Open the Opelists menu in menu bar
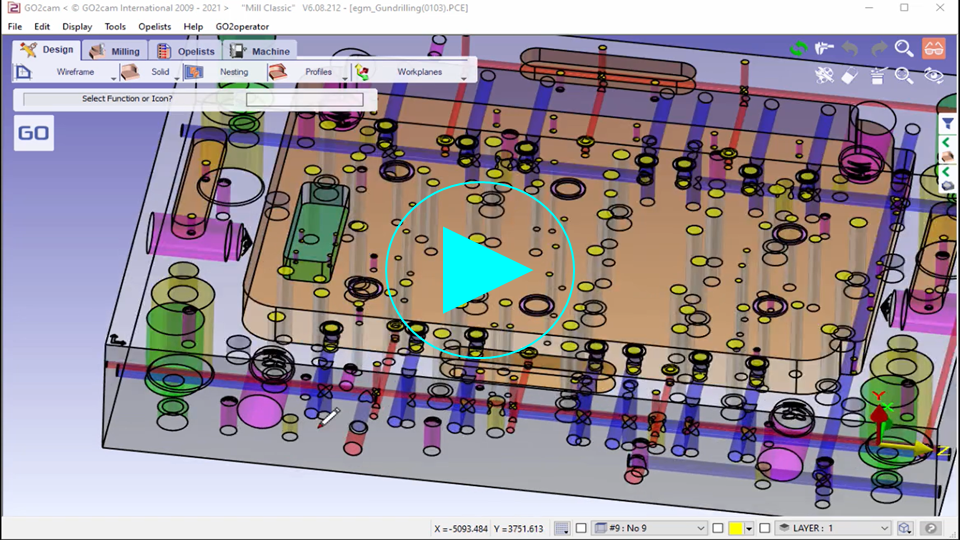960x540 pixels. 154,27
